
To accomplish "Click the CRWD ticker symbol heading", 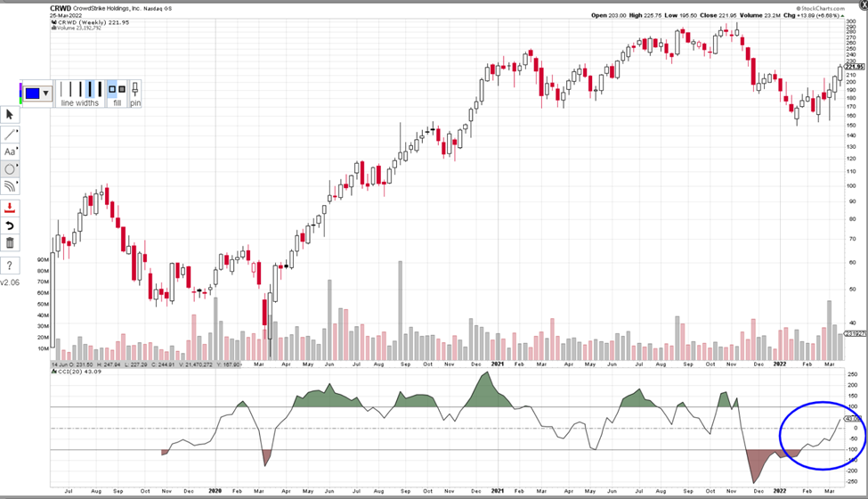I will (x=61, y=9).
